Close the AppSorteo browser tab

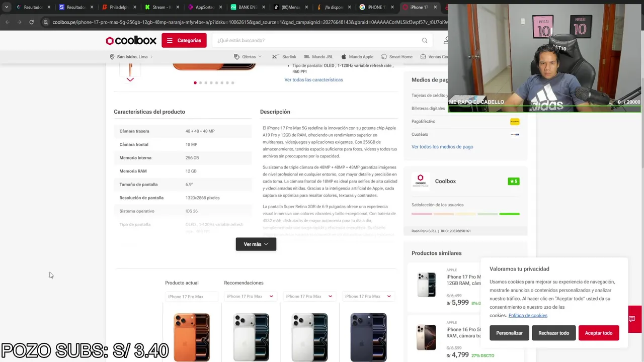[220, 8]
